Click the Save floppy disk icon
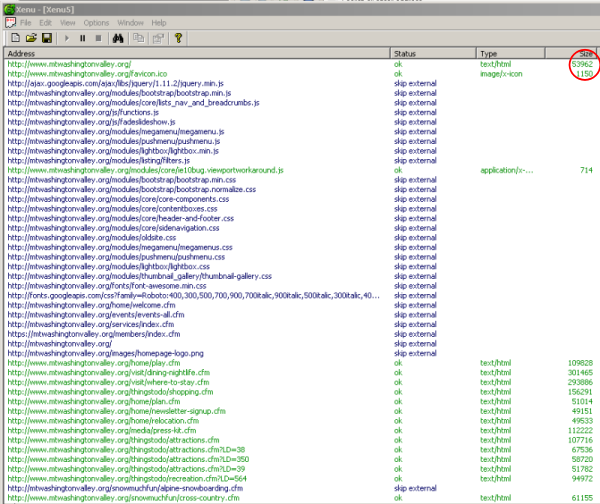Screen dimensions: 600x504 47,38
